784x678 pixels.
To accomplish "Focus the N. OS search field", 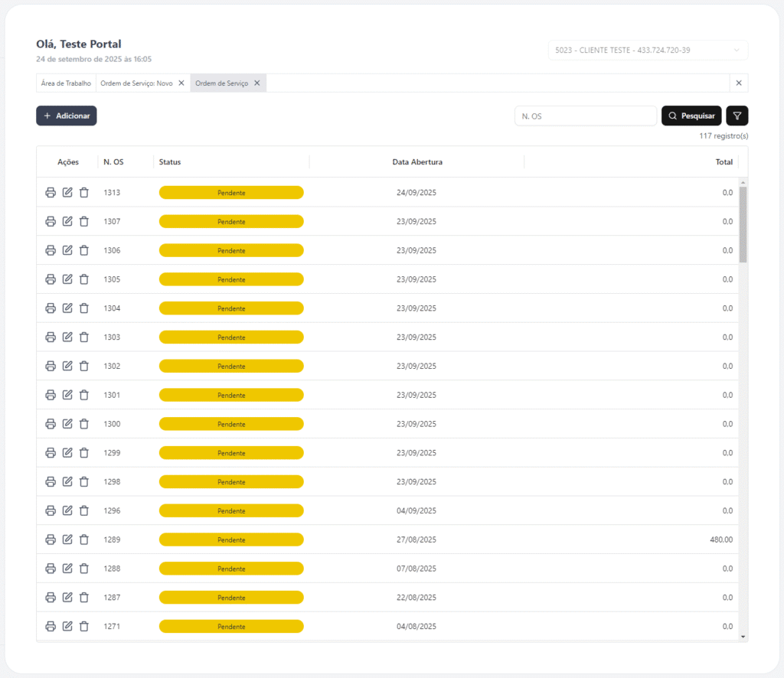I will pos(585,116).
